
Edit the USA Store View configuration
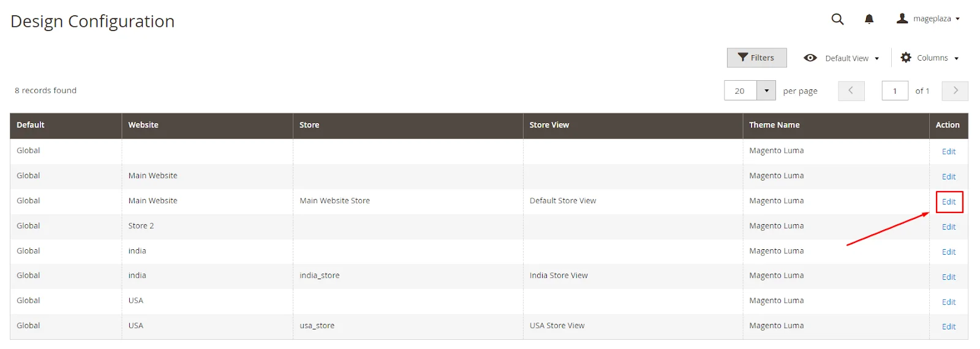(948, 326)
